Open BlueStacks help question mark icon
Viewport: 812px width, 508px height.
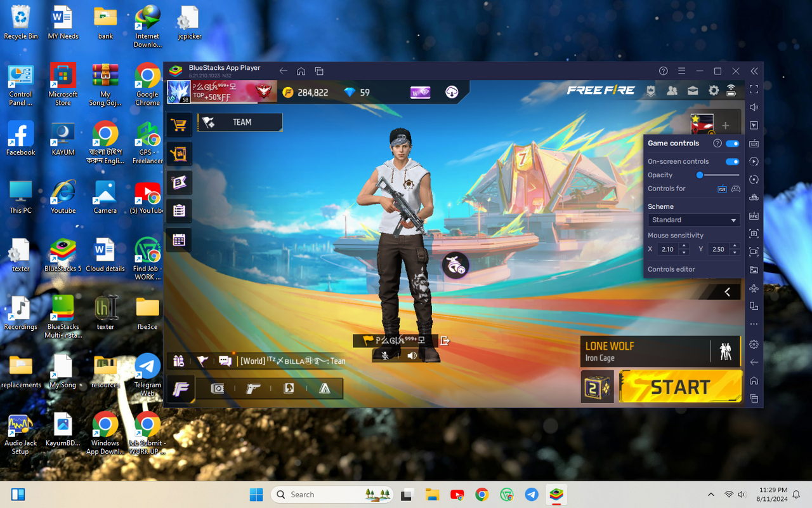(x=663, y=71)
